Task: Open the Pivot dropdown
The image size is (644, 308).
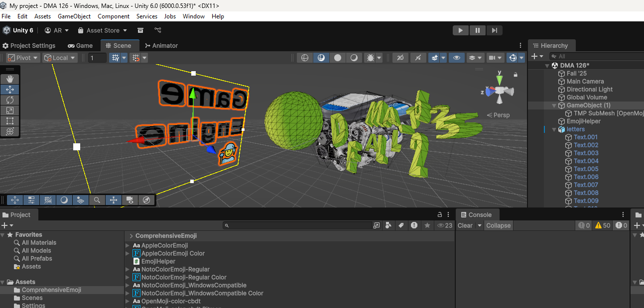Action: coord(23,58)
